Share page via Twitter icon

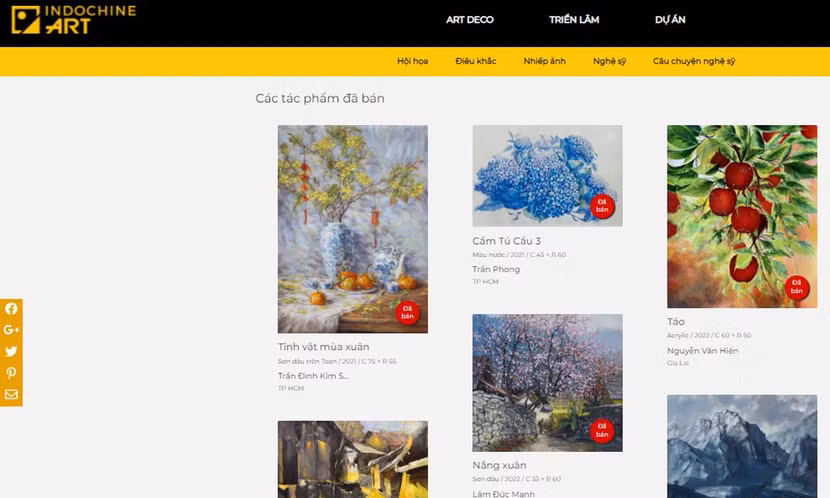[11, 351]
